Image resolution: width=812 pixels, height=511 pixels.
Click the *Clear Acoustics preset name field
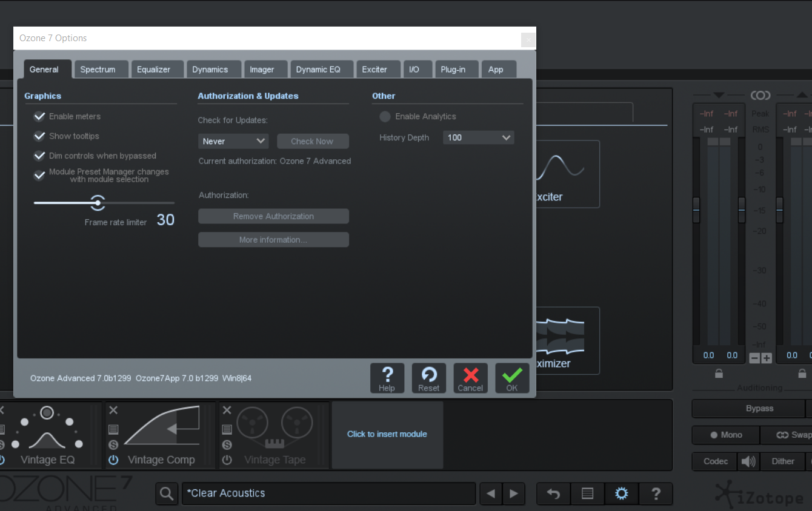point(328,493)
